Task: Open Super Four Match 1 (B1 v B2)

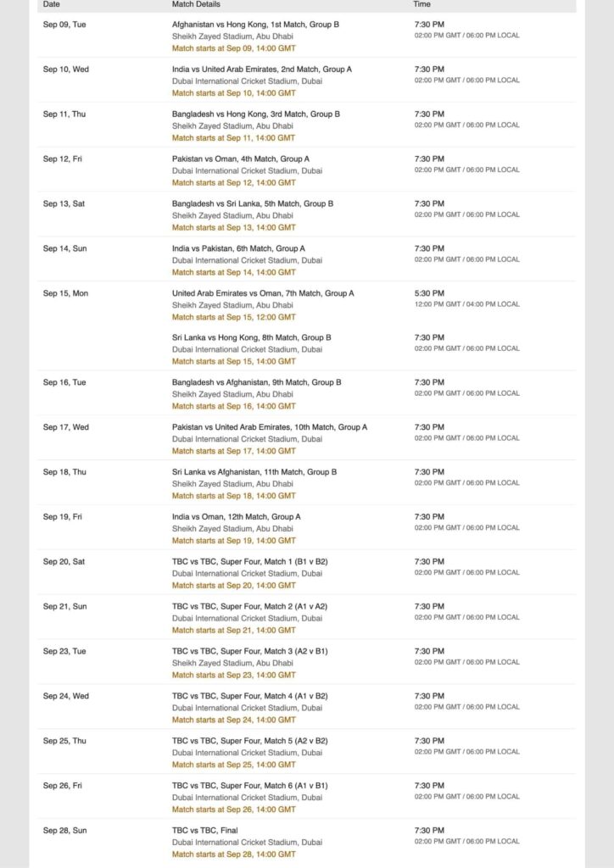Action: (249, 562)
